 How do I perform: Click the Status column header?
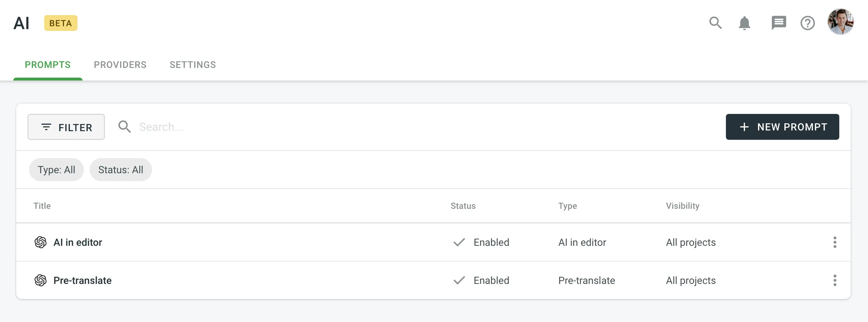tap(463, 206)
